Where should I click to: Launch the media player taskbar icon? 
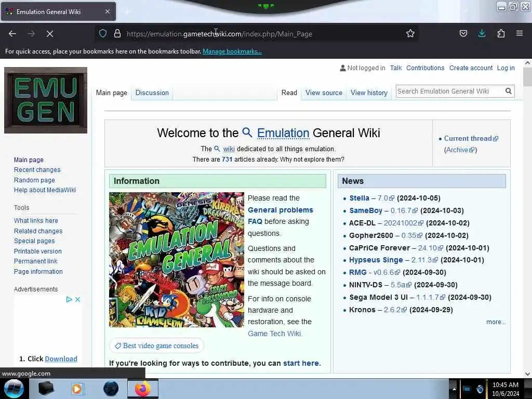coord(77,389)
